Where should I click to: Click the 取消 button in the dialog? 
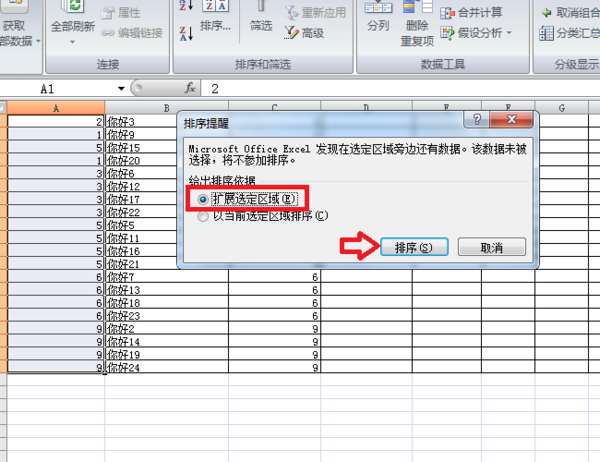[x=492, y=247]
